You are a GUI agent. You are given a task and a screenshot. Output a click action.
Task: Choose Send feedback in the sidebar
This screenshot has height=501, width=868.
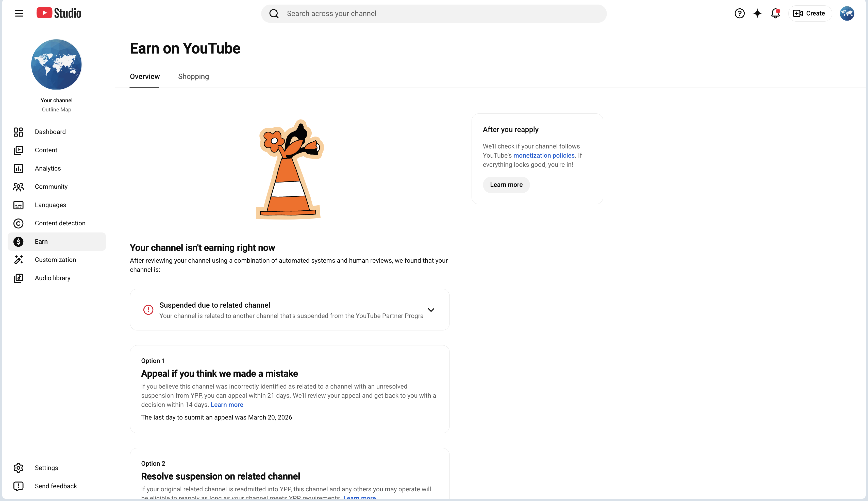point(57,486)
